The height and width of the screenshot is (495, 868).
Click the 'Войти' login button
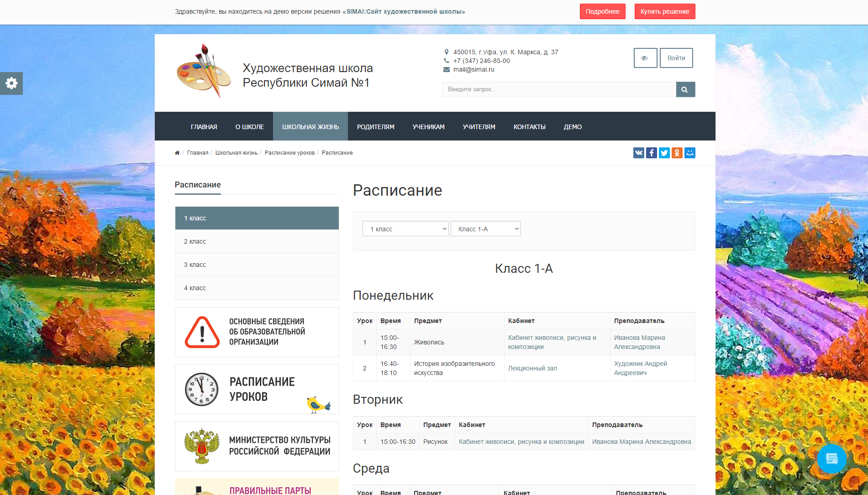click(x=676, y=58)
